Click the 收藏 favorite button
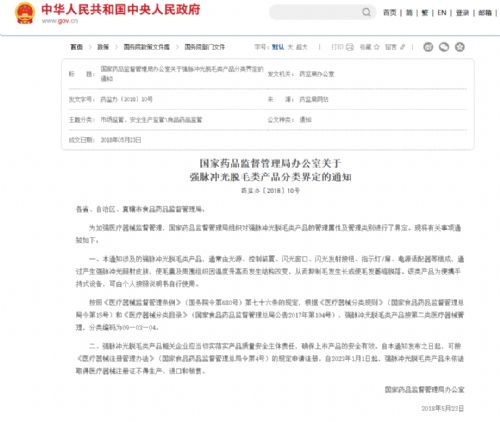The width and height of the screenshot is (500, 422). coord(365,47)
